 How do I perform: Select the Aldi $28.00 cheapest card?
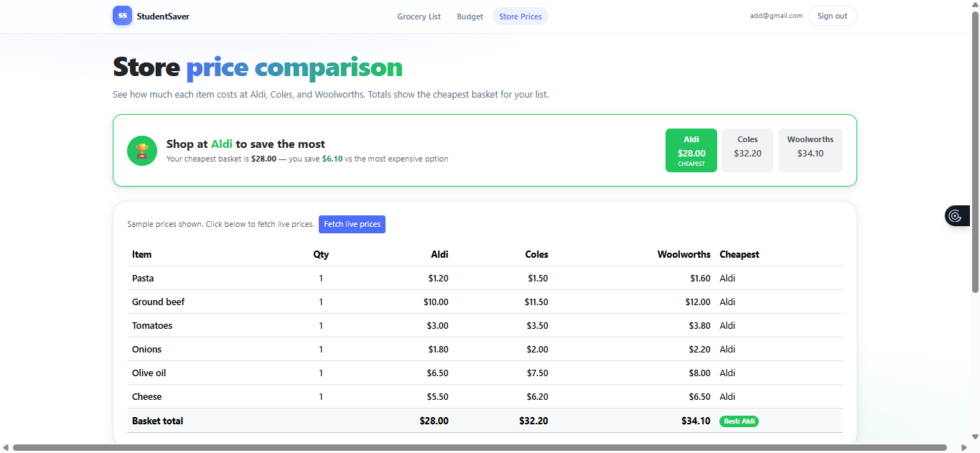pyautogui.click(x=691, y=150)
